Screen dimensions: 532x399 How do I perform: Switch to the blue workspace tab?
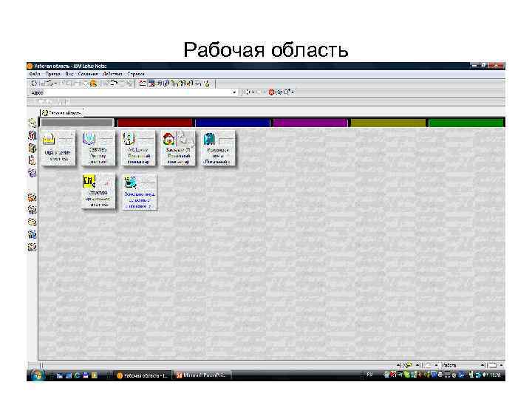[x=233, y=123]
